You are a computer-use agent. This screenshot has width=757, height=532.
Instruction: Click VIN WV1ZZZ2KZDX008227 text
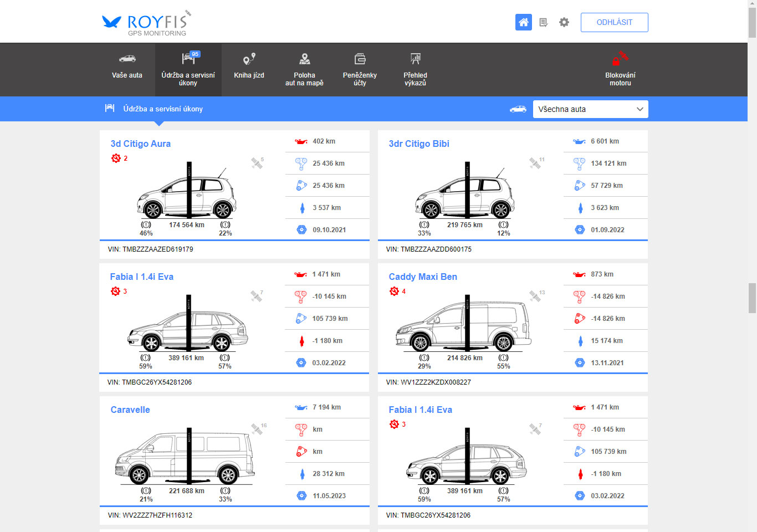pyautogui.click(x=428, y=382)
